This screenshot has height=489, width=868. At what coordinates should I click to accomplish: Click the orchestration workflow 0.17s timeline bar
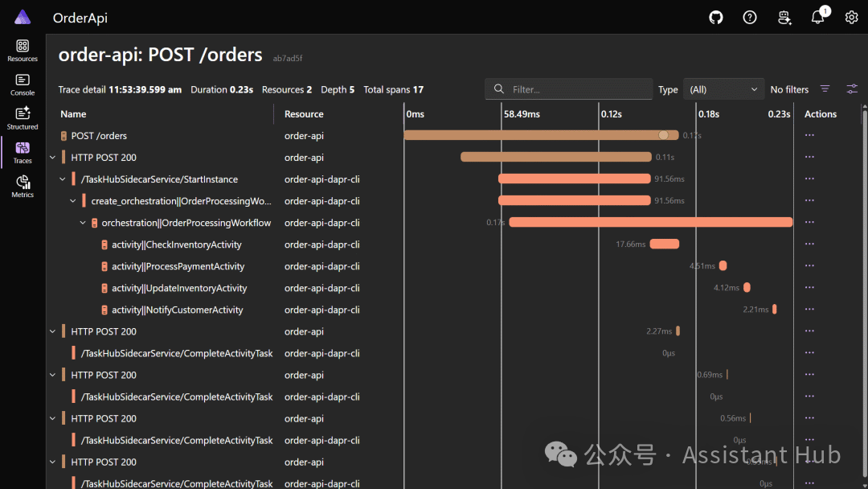tap(650, 222)
